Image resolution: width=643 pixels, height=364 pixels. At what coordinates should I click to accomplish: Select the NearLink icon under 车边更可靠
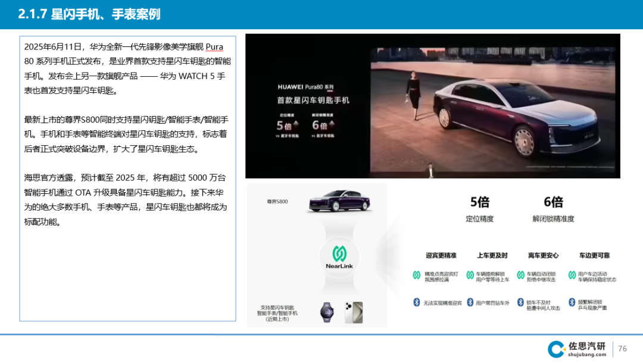coord(572,275)
